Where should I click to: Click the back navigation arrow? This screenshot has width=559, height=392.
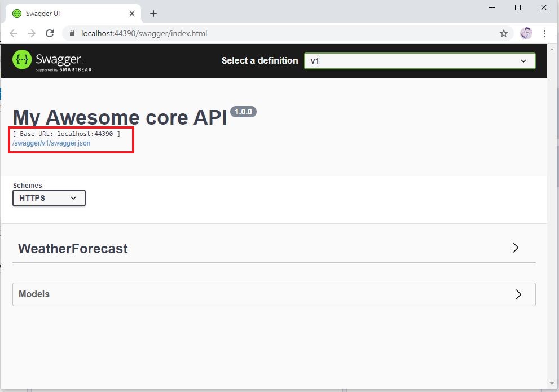14,33
